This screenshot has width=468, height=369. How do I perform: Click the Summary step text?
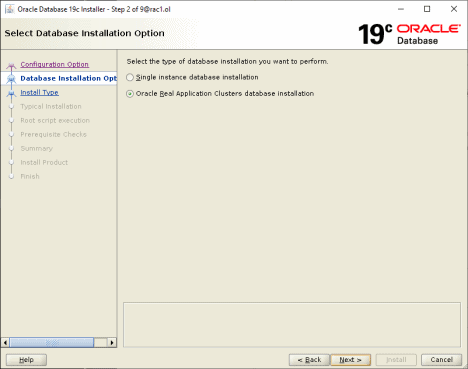36,148
